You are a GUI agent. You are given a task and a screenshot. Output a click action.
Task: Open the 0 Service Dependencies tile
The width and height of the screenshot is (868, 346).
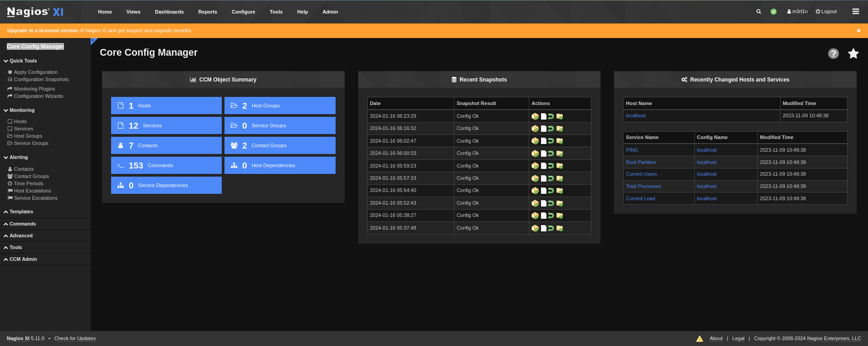[x=166, y=185]
